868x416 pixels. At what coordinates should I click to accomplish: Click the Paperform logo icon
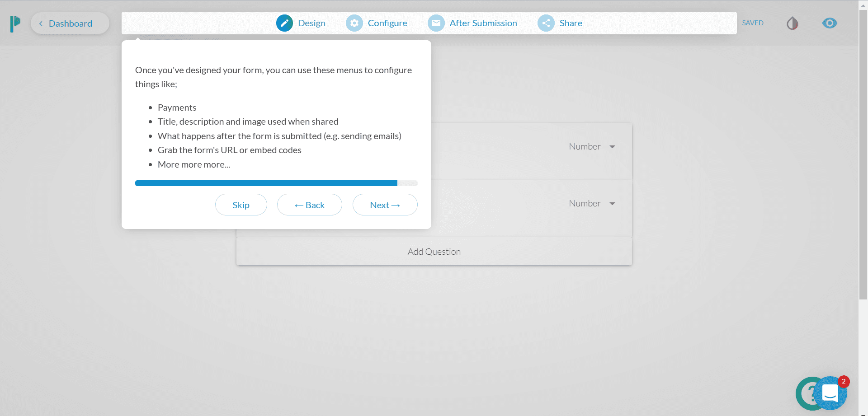[x=15, y=23]
